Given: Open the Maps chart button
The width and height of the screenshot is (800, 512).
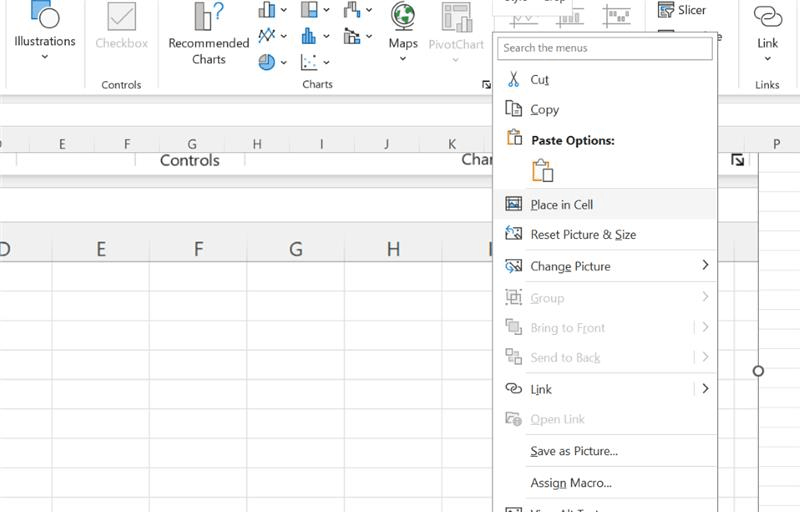Looking at the screenshot, I should [403, 32].
